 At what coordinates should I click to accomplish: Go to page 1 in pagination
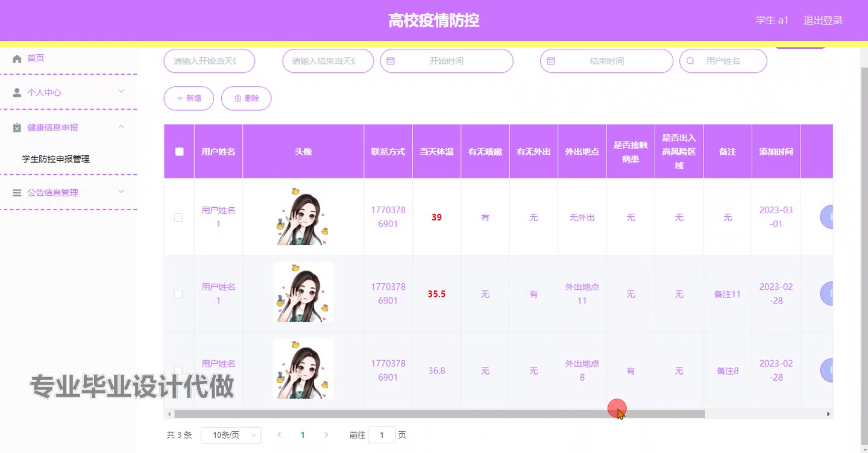click(303, 435)
